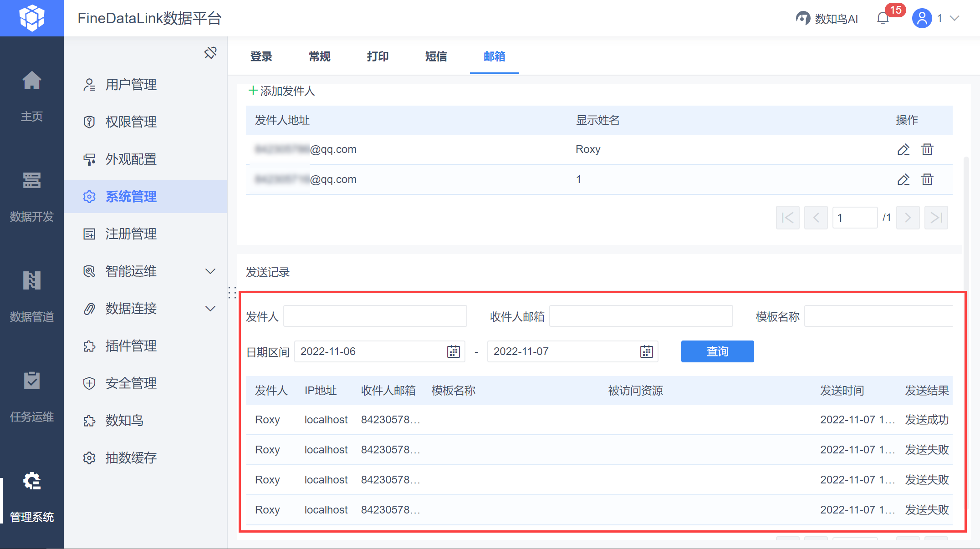Click 添加发件人 link

[282, 91]
